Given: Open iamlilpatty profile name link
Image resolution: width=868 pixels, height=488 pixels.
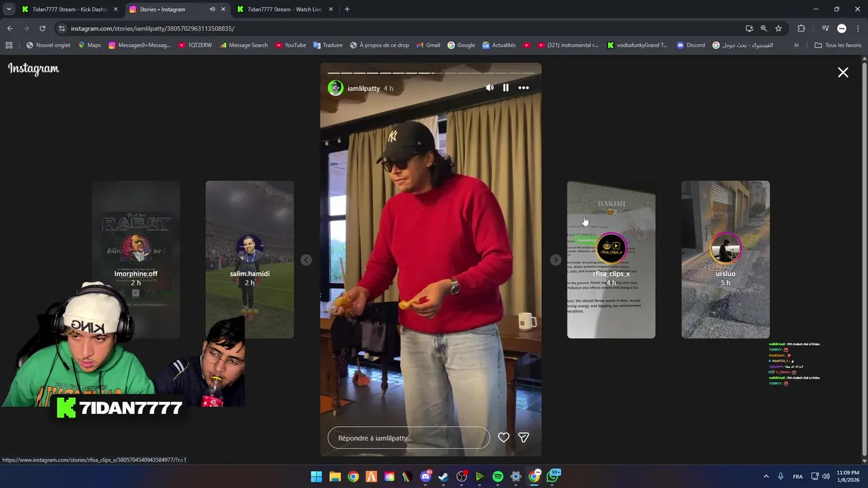Looking at the screenshot, I should click(363, 88).
